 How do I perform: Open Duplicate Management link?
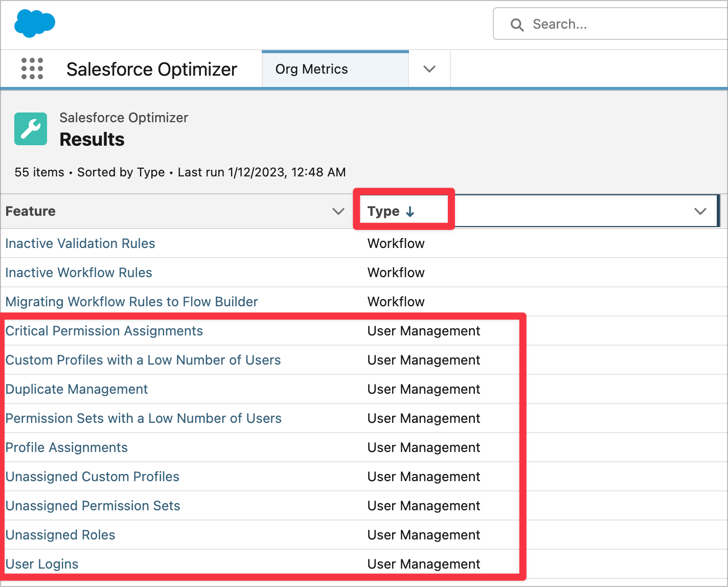coord(77,389)
